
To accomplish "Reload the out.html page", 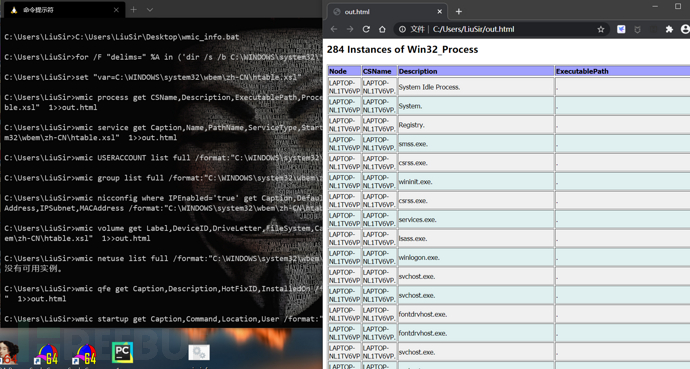I will (366, 29).
